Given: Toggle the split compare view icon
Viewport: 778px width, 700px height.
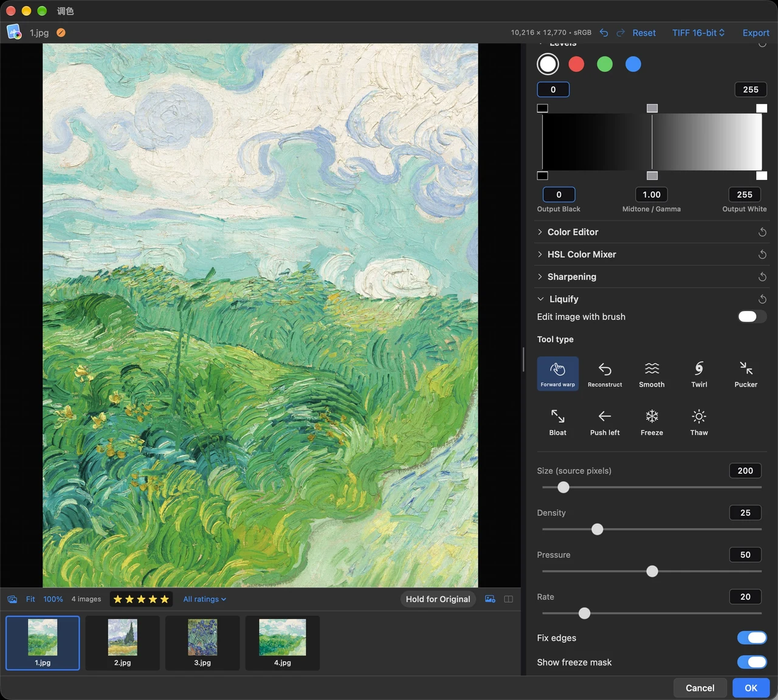Looking at the screenshot, I should tap(509, 599).
